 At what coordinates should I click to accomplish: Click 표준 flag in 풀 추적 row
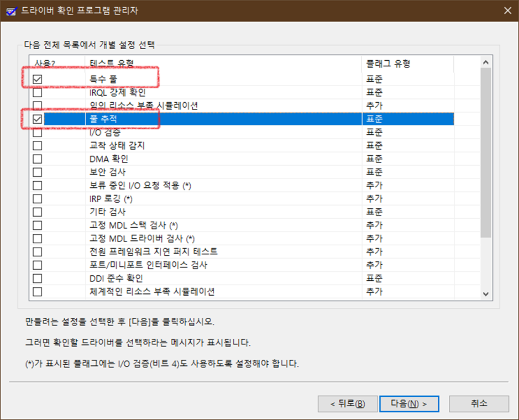374,119
